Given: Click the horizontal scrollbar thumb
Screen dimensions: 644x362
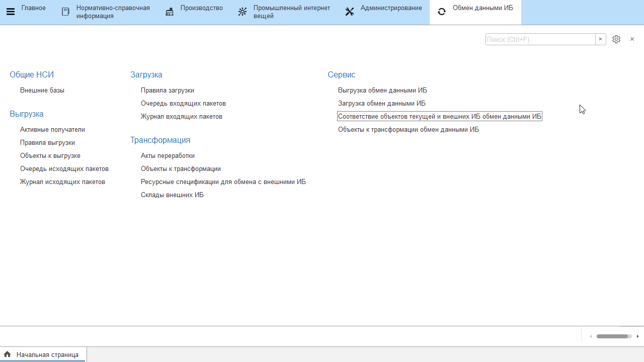Looking at the screenshot, I should [612, 336].
